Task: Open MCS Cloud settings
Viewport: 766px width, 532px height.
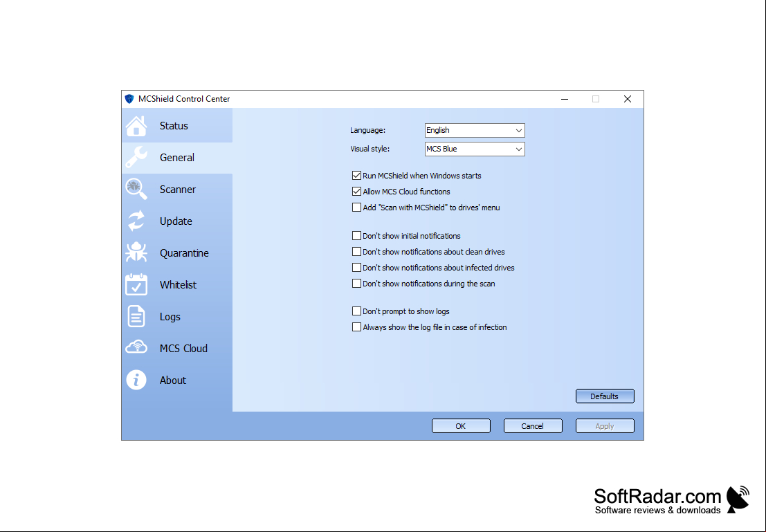Action: click(177, 348)
